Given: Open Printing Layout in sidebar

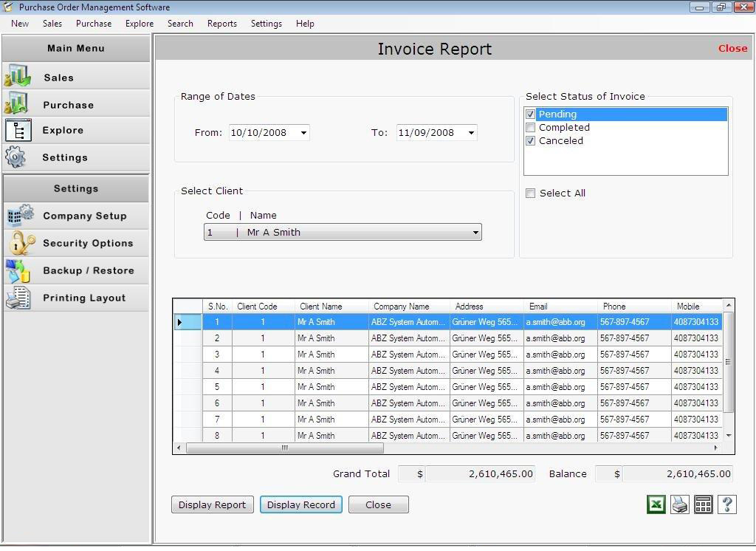Looking at the screenshot, I should pyautogui.click(x=83, y=298).
